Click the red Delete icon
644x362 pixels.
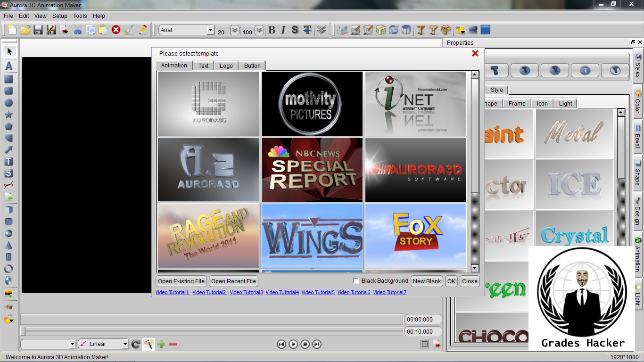tap(116, 30)
